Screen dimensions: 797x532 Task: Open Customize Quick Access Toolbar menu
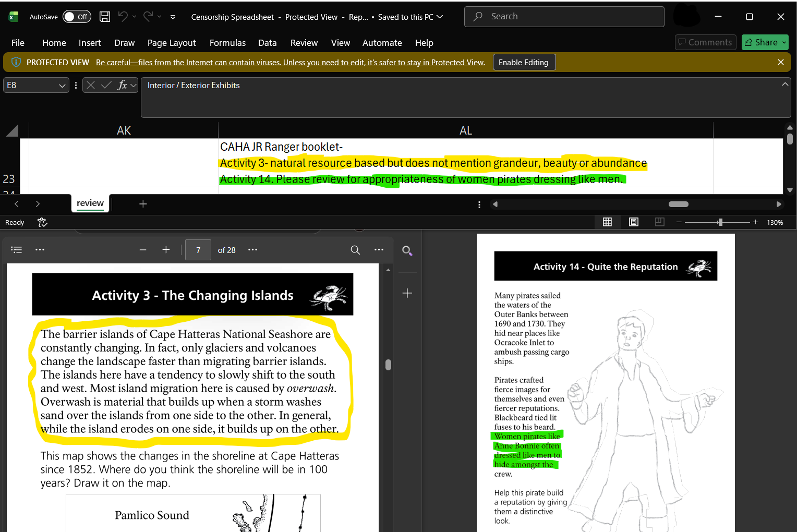173,17
